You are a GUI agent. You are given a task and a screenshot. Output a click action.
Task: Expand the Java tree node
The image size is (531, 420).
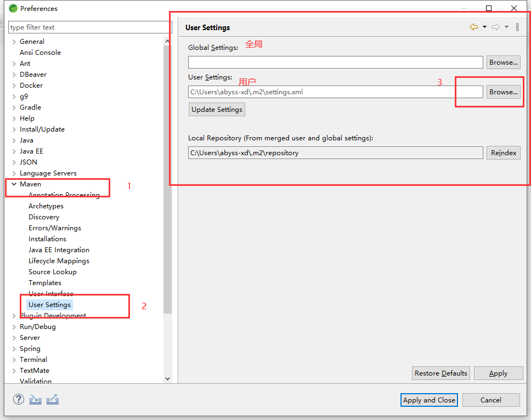coord(14,140)
